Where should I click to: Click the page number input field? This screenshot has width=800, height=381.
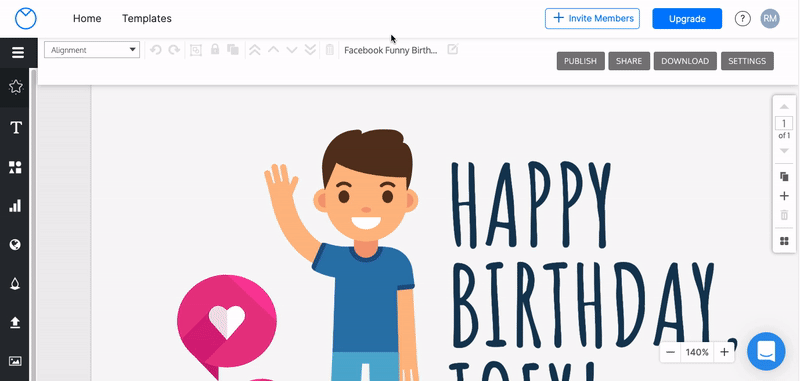point(784,123)
